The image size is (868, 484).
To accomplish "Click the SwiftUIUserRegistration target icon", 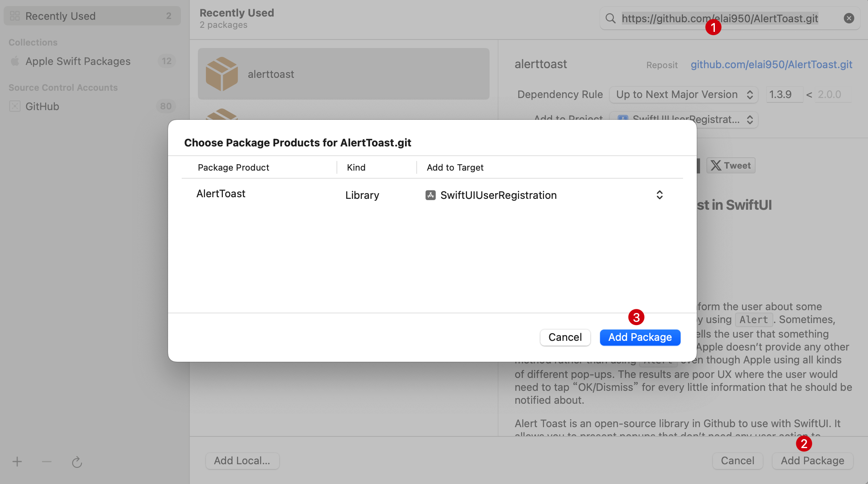I will (x=430, y=194).
